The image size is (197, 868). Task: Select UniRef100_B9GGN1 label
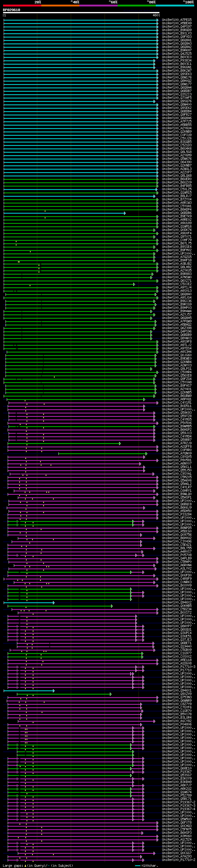tap(177, 67)
